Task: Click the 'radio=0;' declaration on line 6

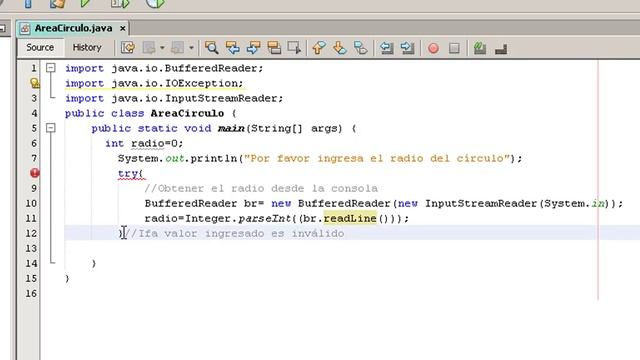Action: tap(157, 144)
